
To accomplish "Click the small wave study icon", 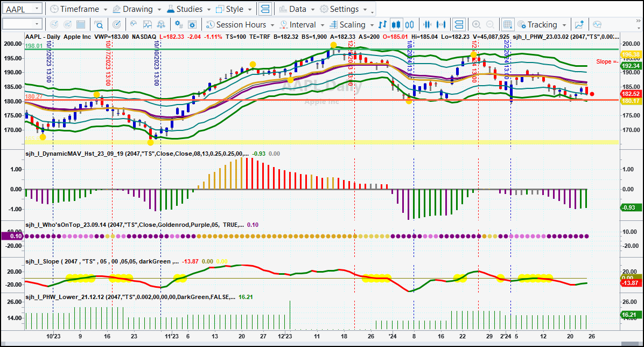I will click(134, 24).
